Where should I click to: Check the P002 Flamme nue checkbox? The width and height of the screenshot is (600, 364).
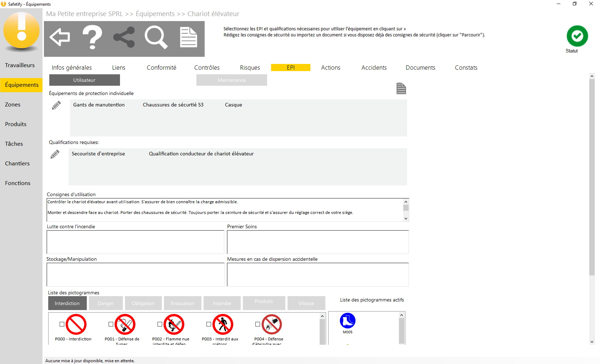(x=160, y=324)
